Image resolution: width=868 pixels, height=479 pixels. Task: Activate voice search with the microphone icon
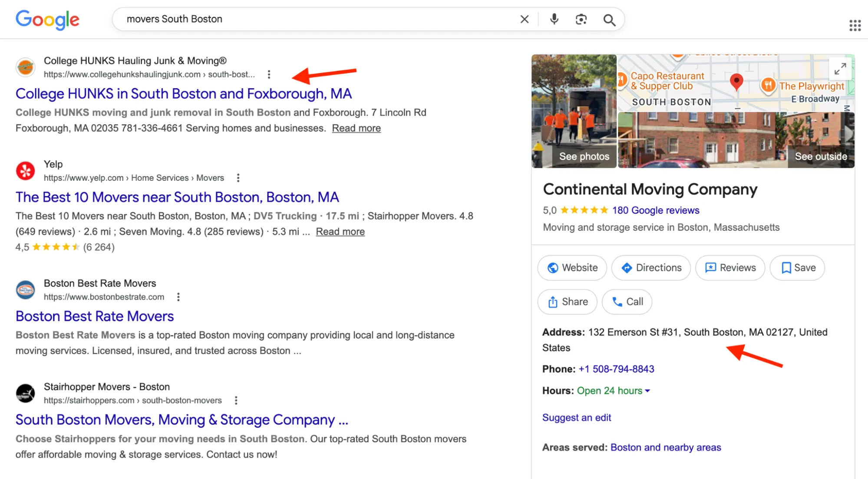point(553,19)
